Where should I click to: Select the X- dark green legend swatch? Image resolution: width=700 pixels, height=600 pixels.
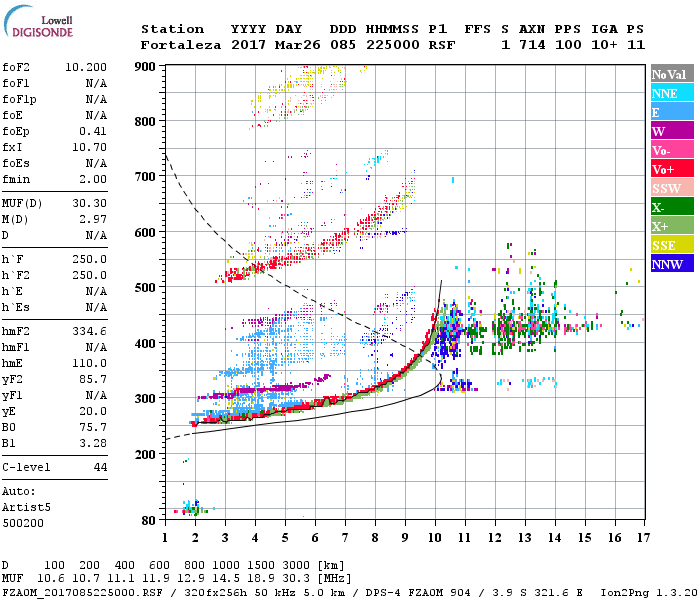(672, 207)
